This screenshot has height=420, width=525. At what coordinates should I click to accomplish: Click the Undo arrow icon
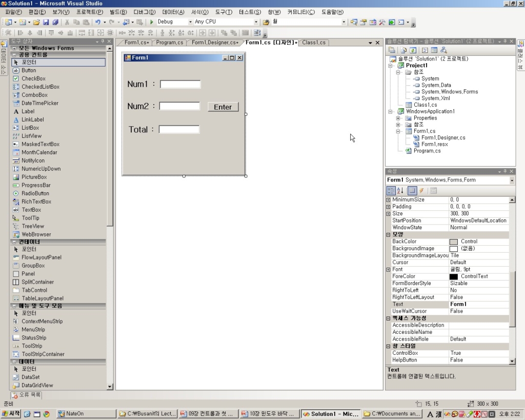[x=98, y=22]
